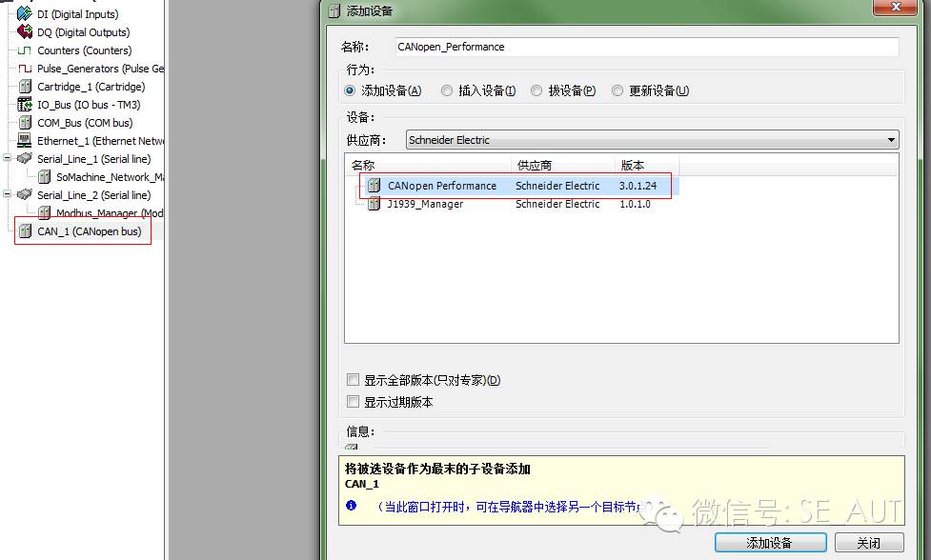
Task: Click the 名称 input field
Action: [647, 47]
